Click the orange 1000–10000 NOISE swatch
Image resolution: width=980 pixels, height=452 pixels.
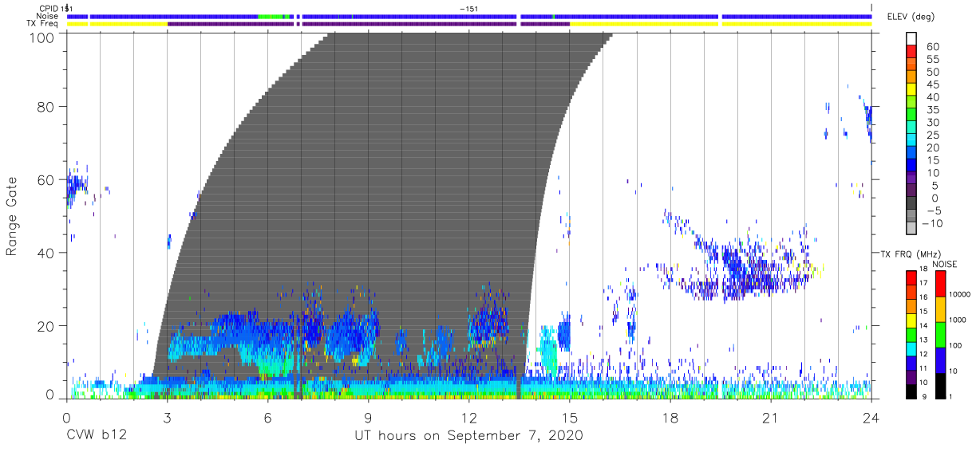pos(940,309)
